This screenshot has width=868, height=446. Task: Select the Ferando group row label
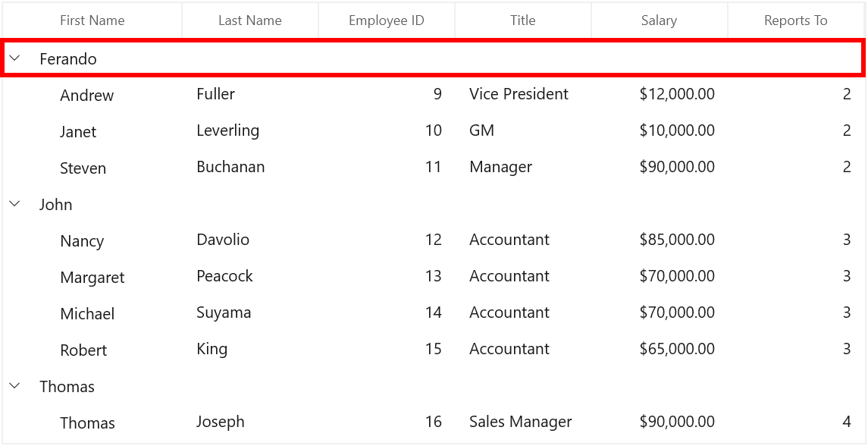coord(68,58)
